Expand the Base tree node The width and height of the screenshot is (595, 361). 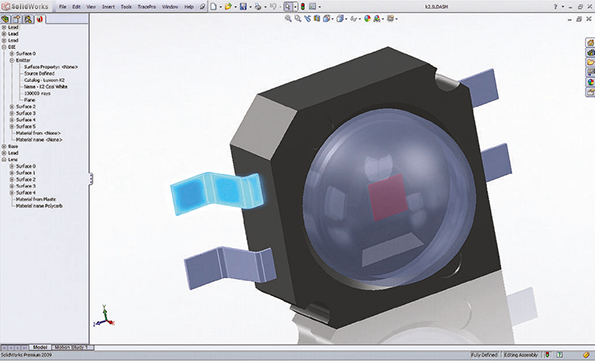(x=4, y=146)
